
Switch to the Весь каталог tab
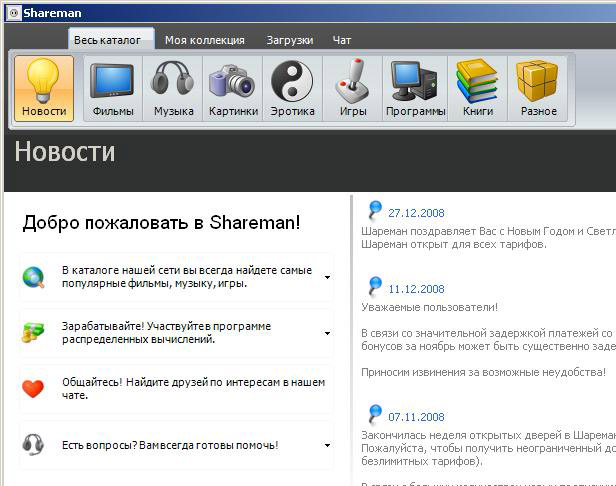pyautogui.click(x=111, y=39)
